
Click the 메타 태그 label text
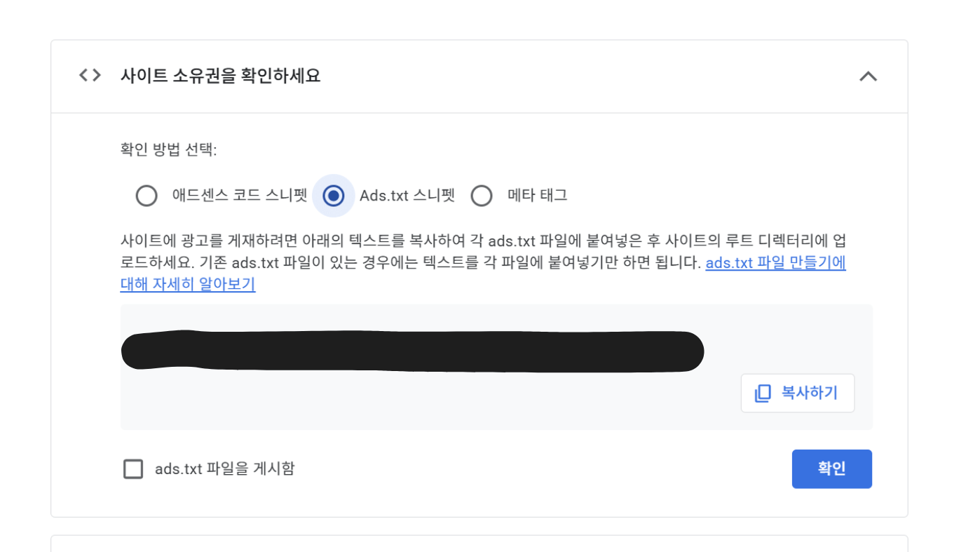pos(537,196)
